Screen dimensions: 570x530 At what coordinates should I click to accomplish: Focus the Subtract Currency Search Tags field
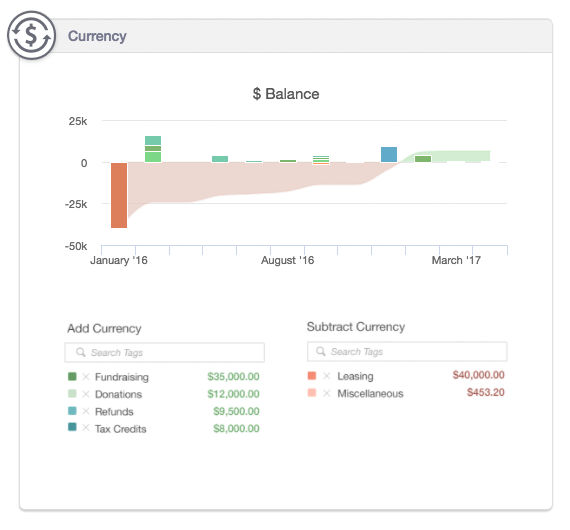(407, 351)
